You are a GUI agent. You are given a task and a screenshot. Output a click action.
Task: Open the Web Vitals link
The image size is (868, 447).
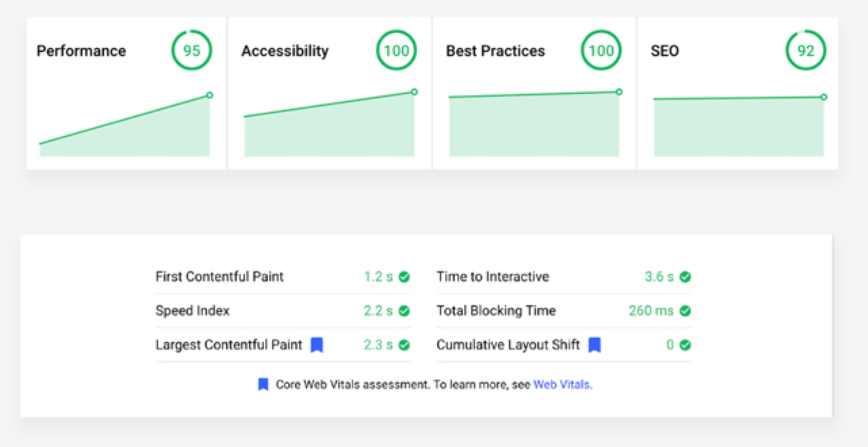point(561,385)
